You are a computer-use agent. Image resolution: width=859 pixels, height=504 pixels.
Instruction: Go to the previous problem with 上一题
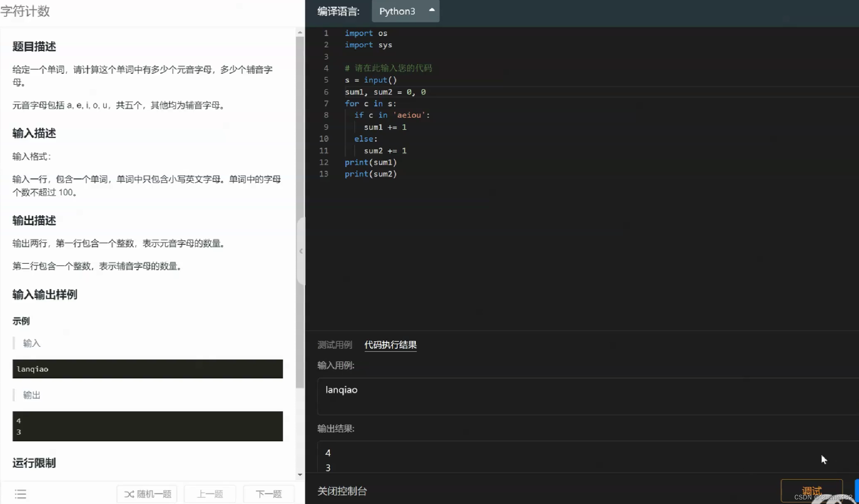coord(210,494)
